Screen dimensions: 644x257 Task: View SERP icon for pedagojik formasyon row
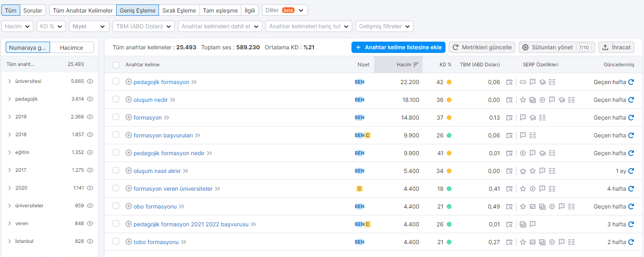point(510,82)
